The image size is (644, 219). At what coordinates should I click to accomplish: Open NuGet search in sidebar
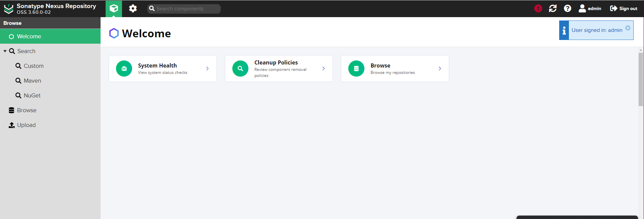tap(32, 95)
